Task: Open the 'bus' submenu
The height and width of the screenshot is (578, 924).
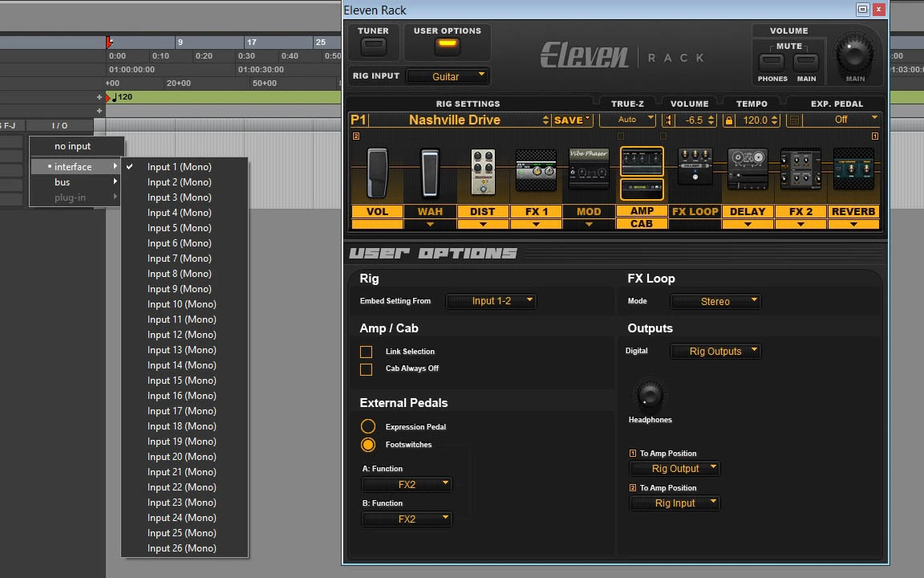Action: tap(75, 182)
